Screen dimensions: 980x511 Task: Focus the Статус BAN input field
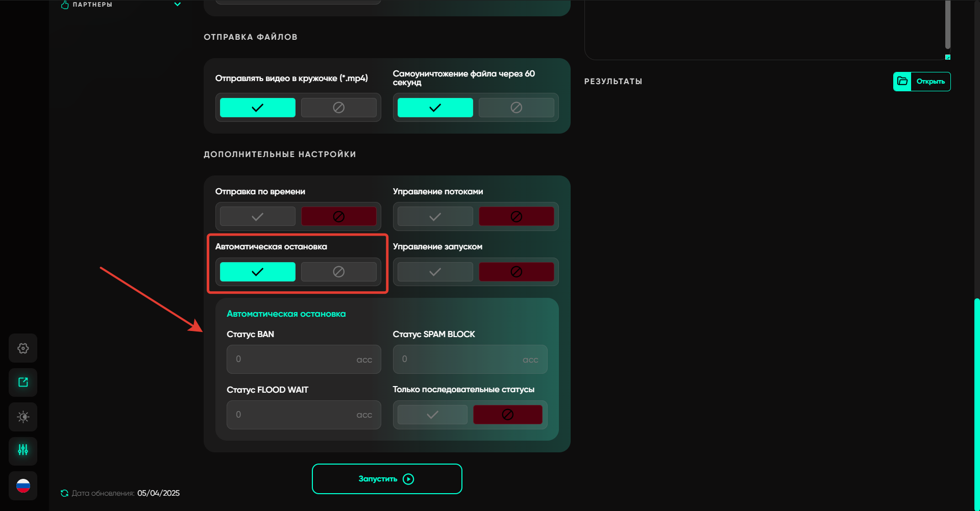pyautogui.click(x=296, y=360)
